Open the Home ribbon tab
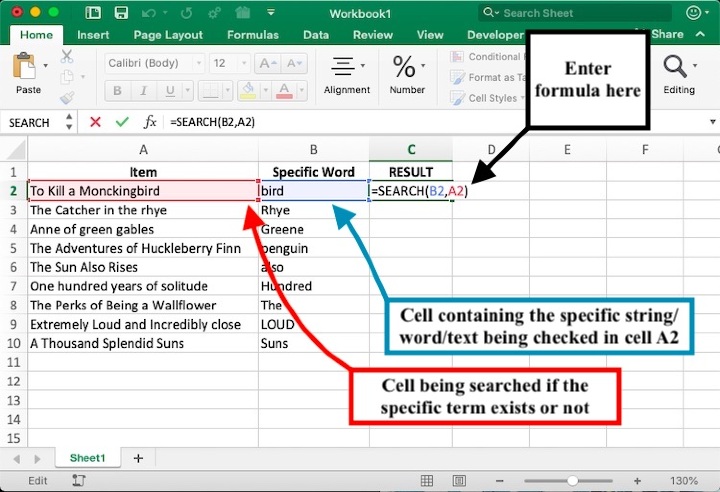This screenshot has height=492, width=720. click(36, 35)
